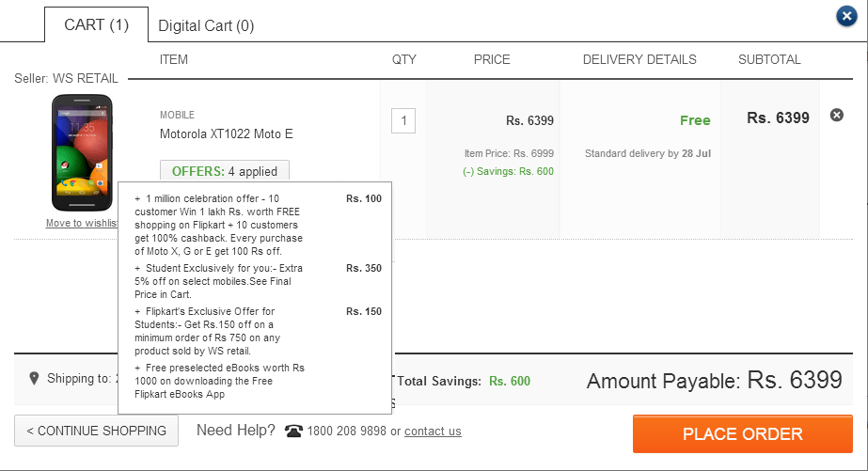Toggle the OFFERS: 4 applied expander

224,171
